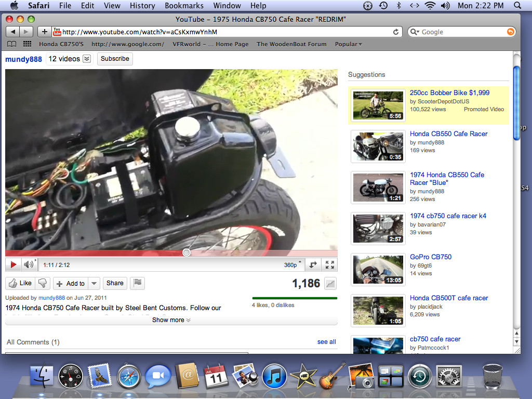Click the video progress scrubber handle

[187, 252]
